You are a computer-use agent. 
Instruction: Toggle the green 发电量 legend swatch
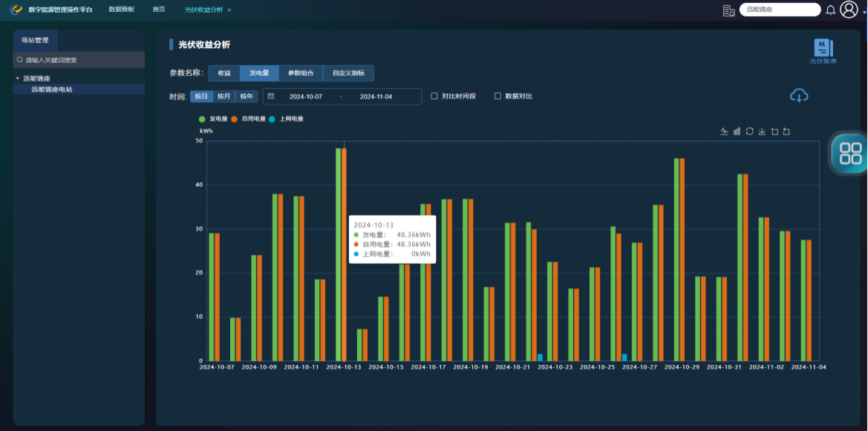pyautogui.click(x=202, y=119)
